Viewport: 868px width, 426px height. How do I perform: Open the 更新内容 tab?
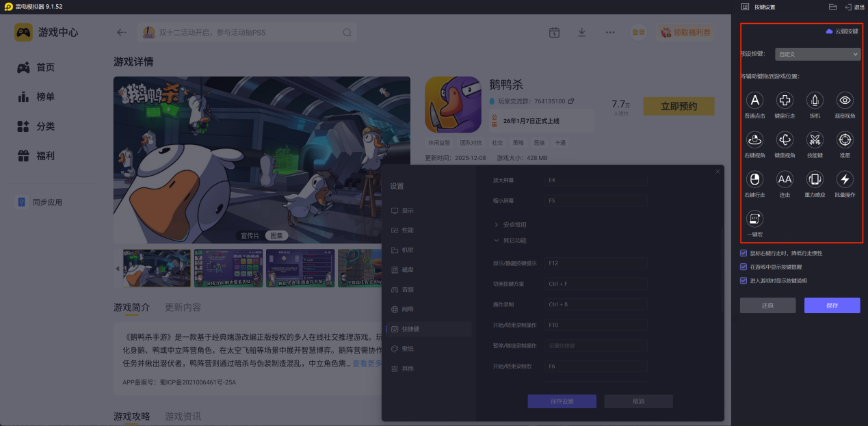[x=183, y=308]
